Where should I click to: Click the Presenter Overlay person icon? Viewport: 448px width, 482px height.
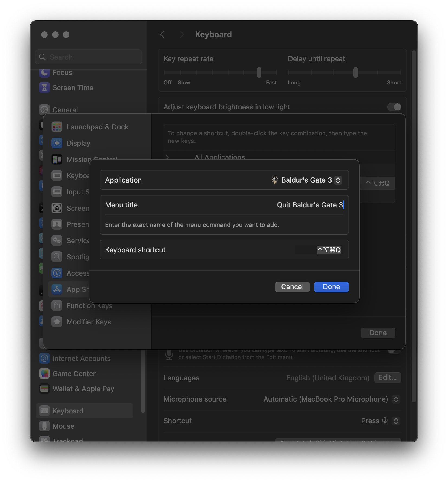coord(57,224)
